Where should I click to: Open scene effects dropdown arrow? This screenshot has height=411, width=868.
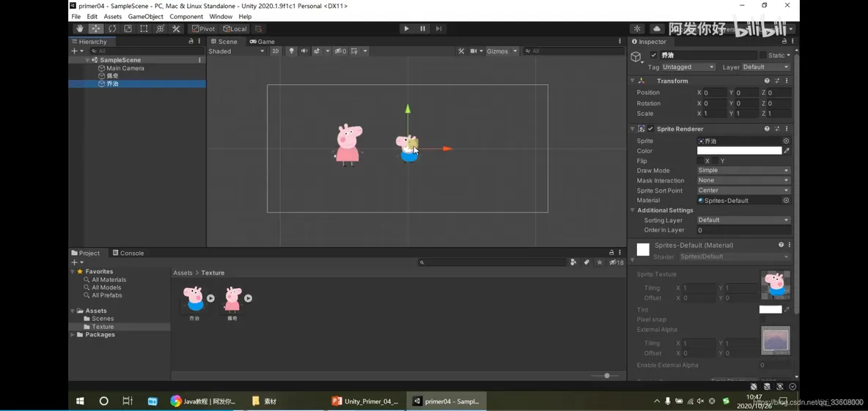coord(328,51)
